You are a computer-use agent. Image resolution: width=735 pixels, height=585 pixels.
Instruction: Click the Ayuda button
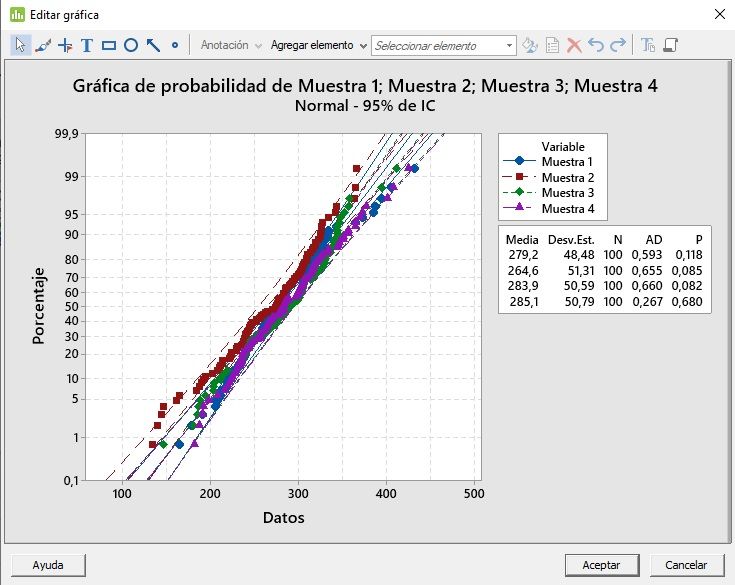coord(48,565)
